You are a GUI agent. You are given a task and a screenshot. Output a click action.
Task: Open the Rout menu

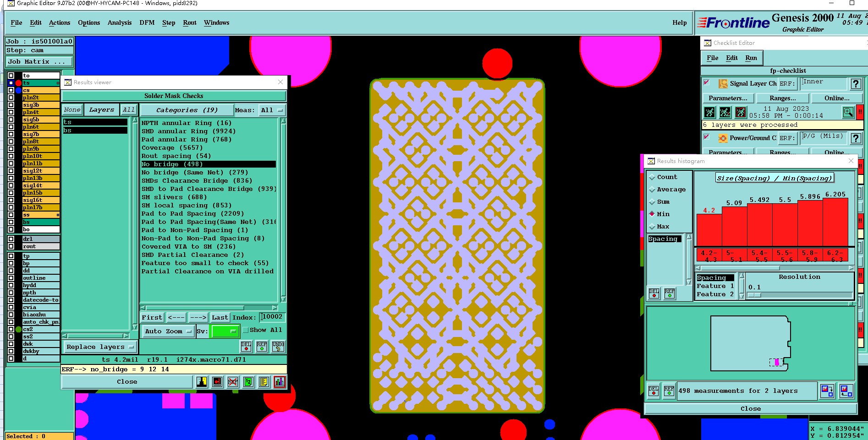[x=190, y=23]
